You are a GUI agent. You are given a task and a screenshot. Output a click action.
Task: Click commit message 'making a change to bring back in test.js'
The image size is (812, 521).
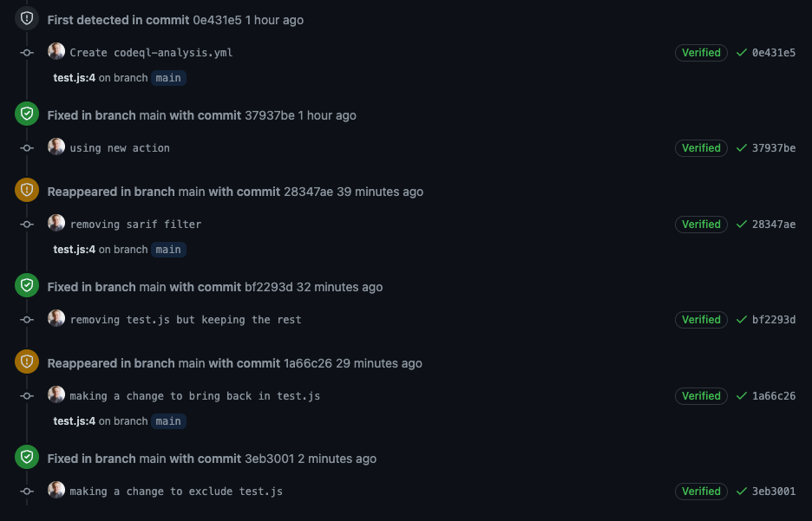(x=195, y=396)
